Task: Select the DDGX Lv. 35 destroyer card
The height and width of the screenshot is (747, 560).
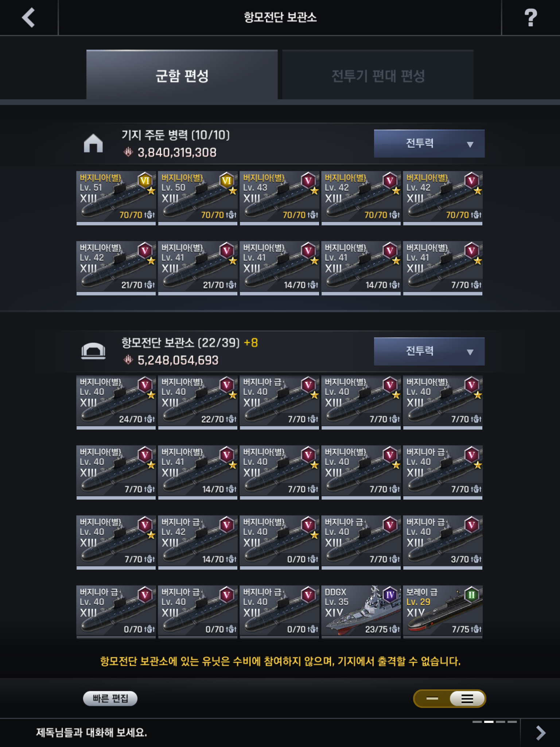Action: coord(361,612)
